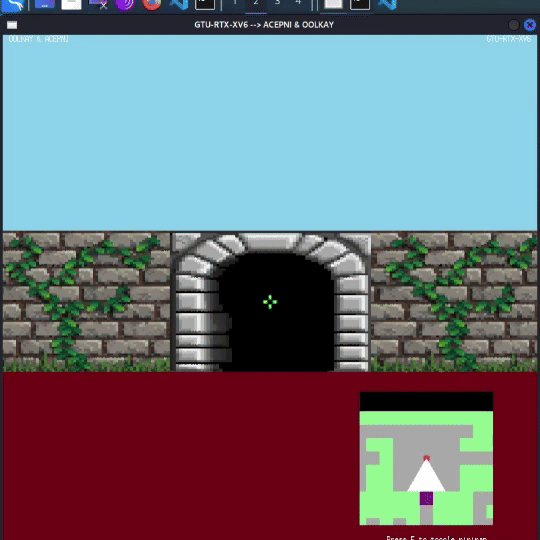
Task: Activate the terminal window in the task list
Action: tap(360, 4)
